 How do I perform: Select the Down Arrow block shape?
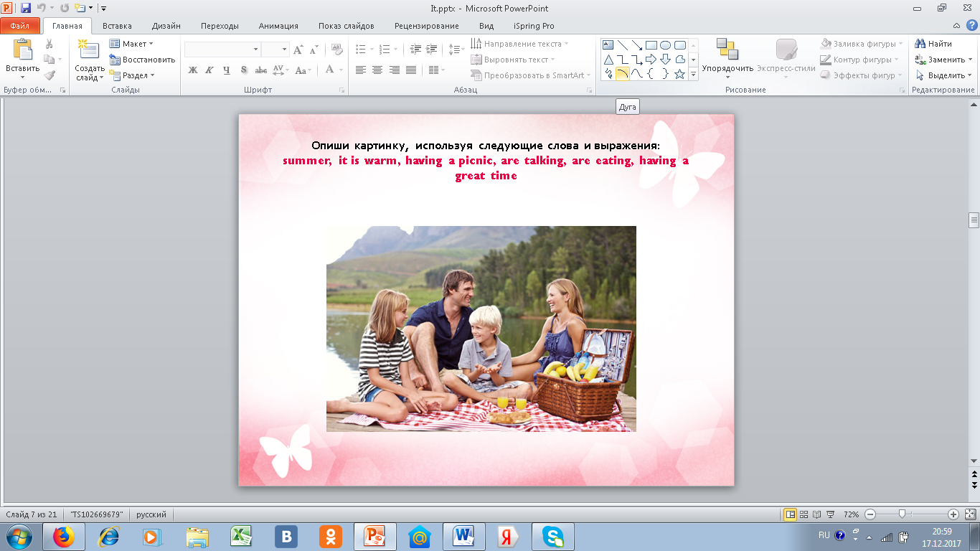[x=666, y=60]
